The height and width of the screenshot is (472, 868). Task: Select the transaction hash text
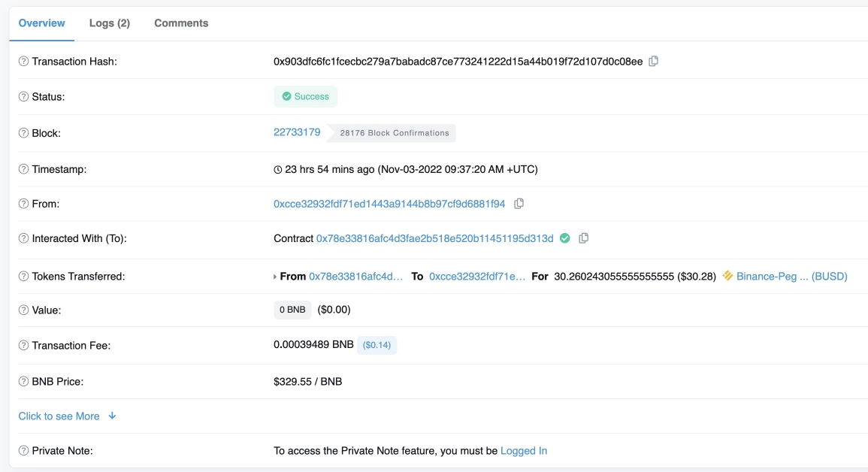tap(458, 62)
